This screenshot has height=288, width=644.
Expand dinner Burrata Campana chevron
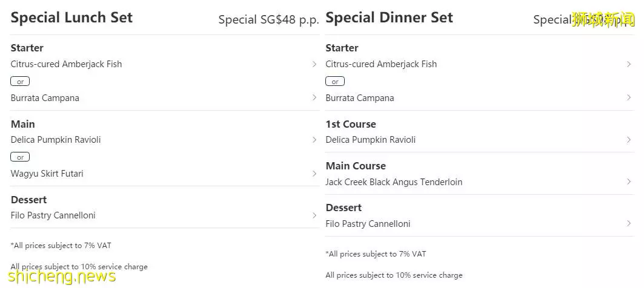(629, 97)
